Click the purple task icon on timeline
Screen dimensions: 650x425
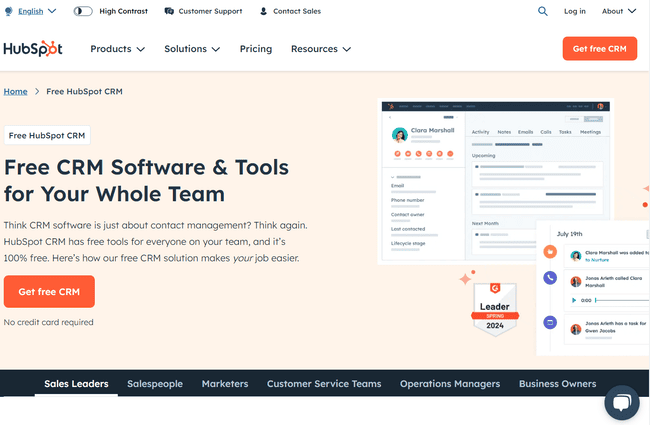550,322
